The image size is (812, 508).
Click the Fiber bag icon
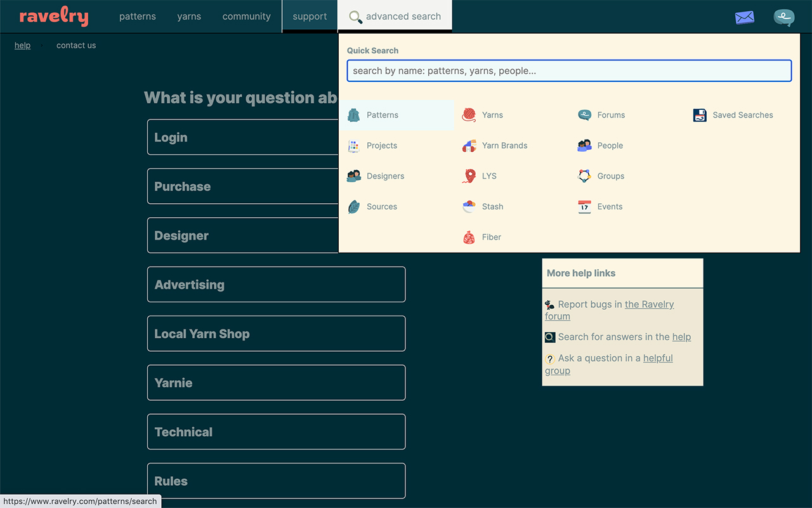click(469, 237)
